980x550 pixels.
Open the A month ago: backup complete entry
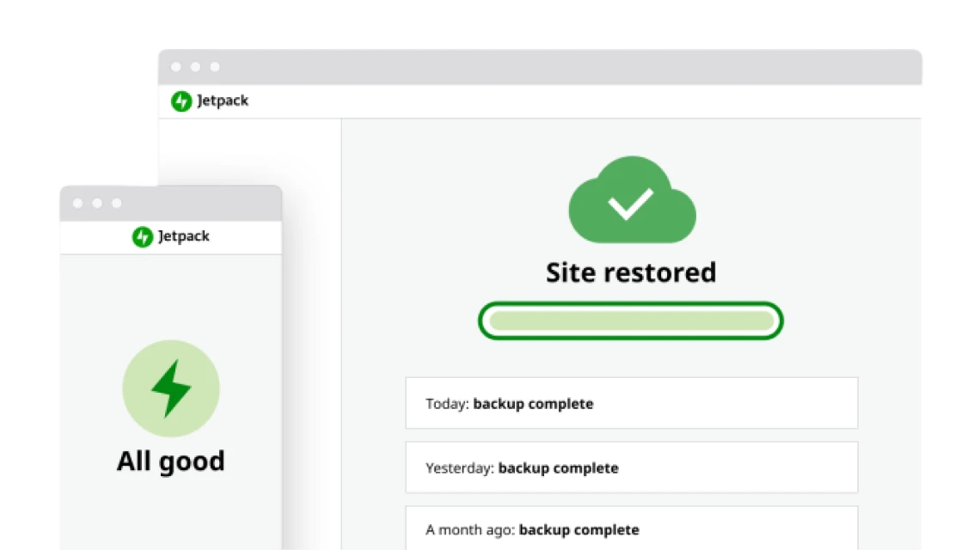coord(631,529)
